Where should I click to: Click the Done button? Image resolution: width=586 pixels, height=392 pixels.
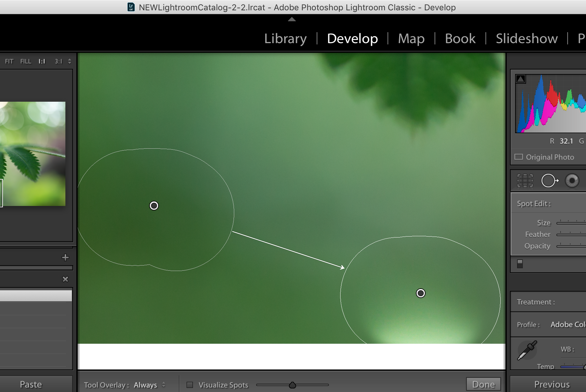484,384
